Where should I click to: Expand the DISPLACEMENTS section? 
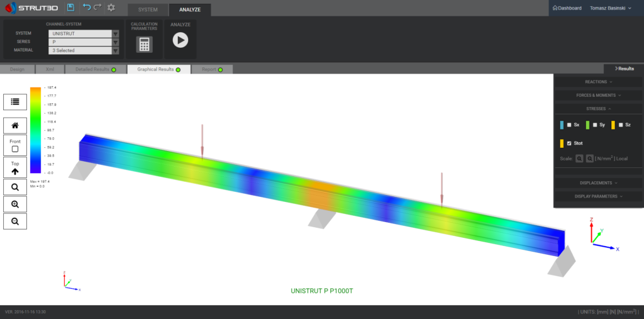coord(599,183)
